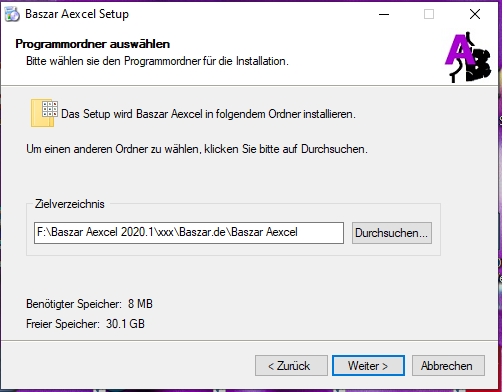
Task: Continue with the Weiter button
Action: coord(368,366)
